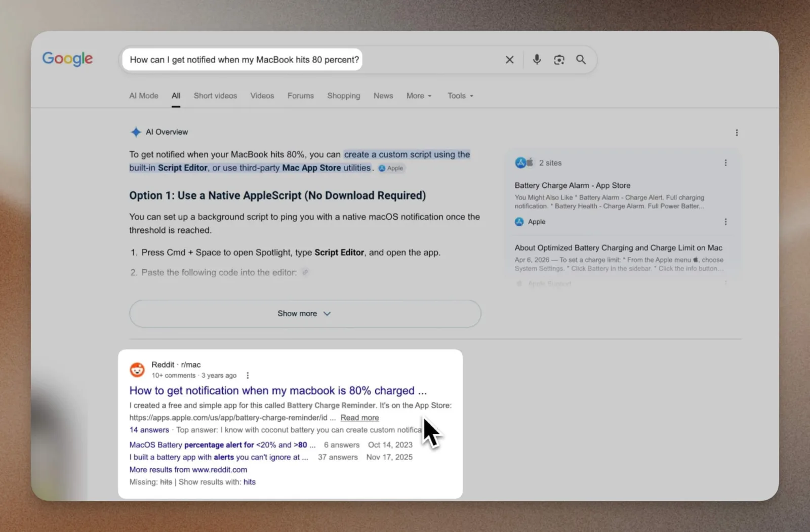Click the Reddit favicon in the result
The height and width of the screenshot is (532, 810).
[x=137, y=370]
